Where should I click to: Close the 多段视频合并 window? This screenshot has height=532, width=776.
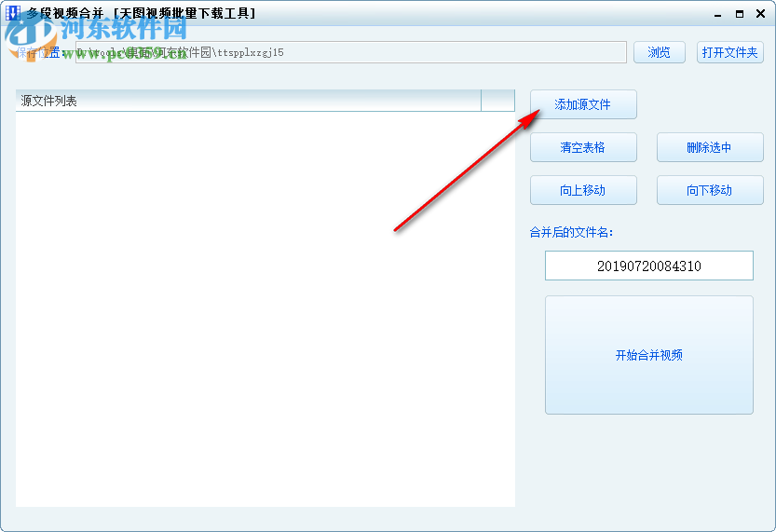pos(761,14)
